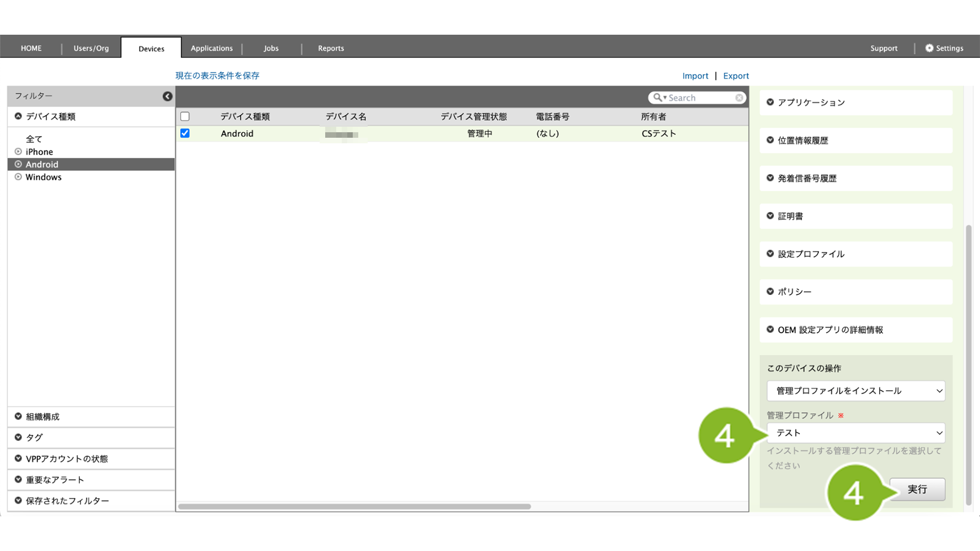
Task: Click the search magnifier icon
Action: (658, 98)
